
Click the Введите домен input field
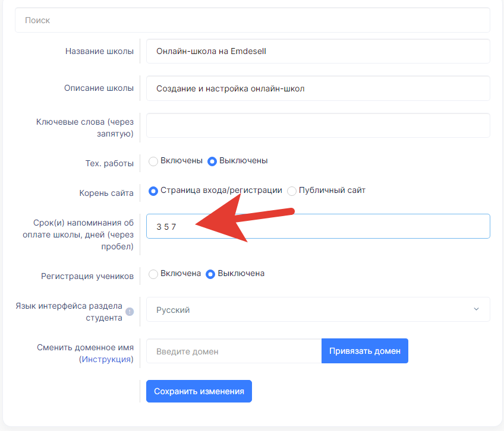[x=234, y=351]
